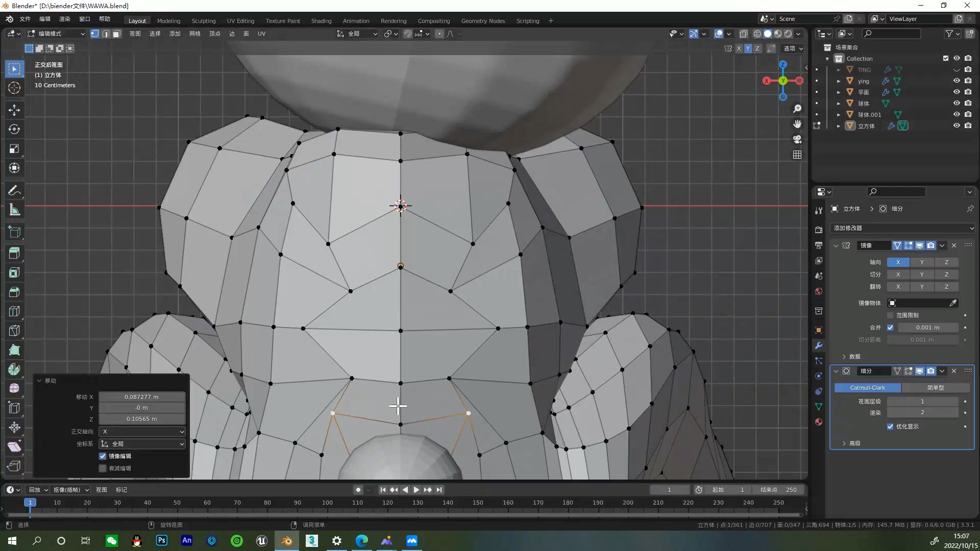Switch to Sculpting workspace tab

(204, 21)
